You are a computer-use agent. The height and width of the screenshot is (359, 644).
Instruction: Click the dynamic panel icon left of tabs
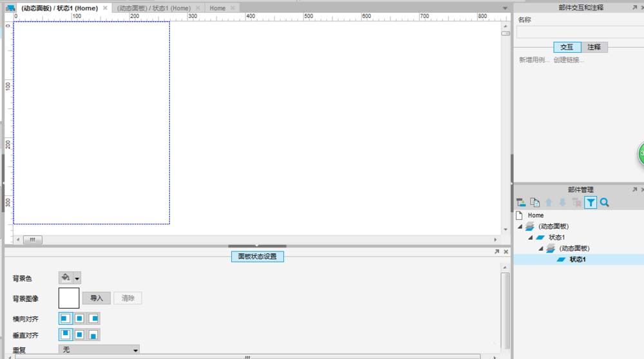[x=11, y=8]
